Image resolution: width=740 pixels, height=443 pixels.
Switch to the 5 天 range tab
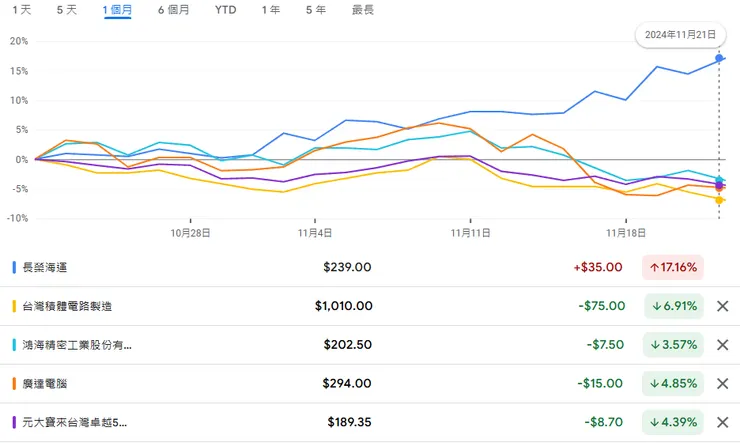click(67, 9)
